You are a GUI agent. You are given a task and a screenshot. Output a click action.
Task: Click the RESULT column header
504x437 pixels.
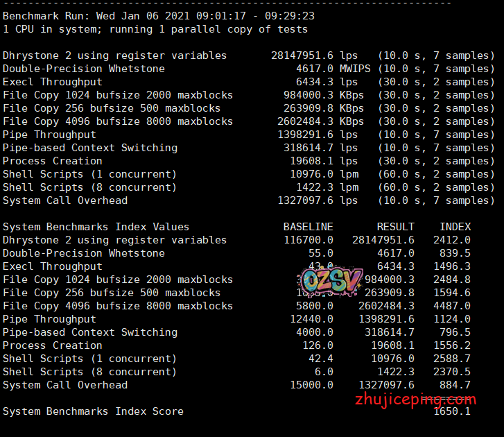(x=395, y=227)
